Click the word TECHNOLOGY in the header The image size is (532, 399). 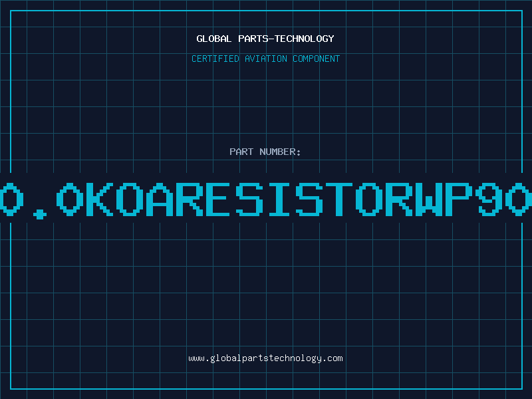(x=305, y=39)
